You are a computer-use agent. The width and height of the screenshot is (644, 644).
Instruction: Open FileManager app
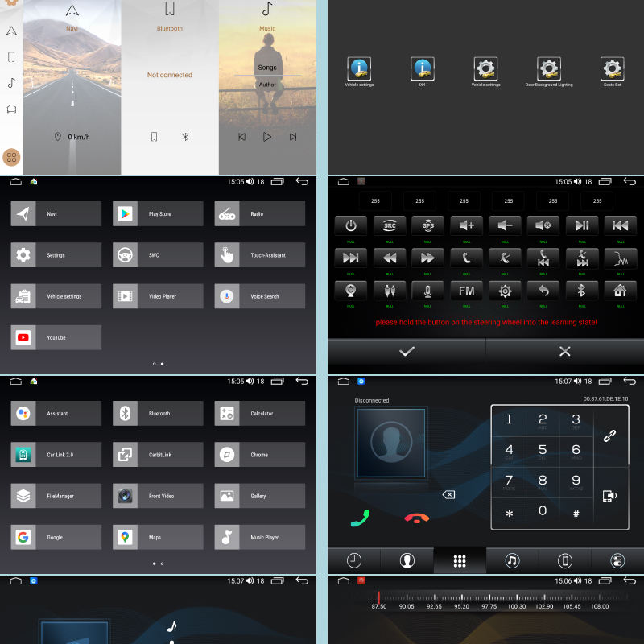pyautogui.click(x=56, y=496)
